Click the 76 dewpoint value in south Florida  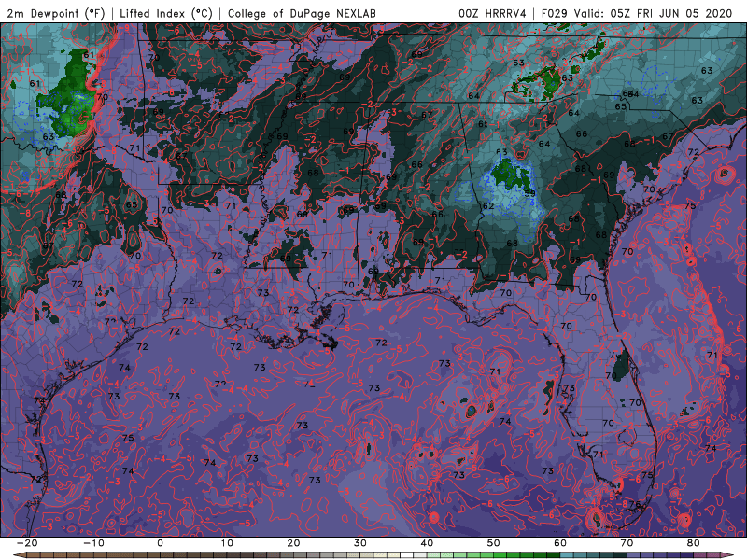point(635,504)
